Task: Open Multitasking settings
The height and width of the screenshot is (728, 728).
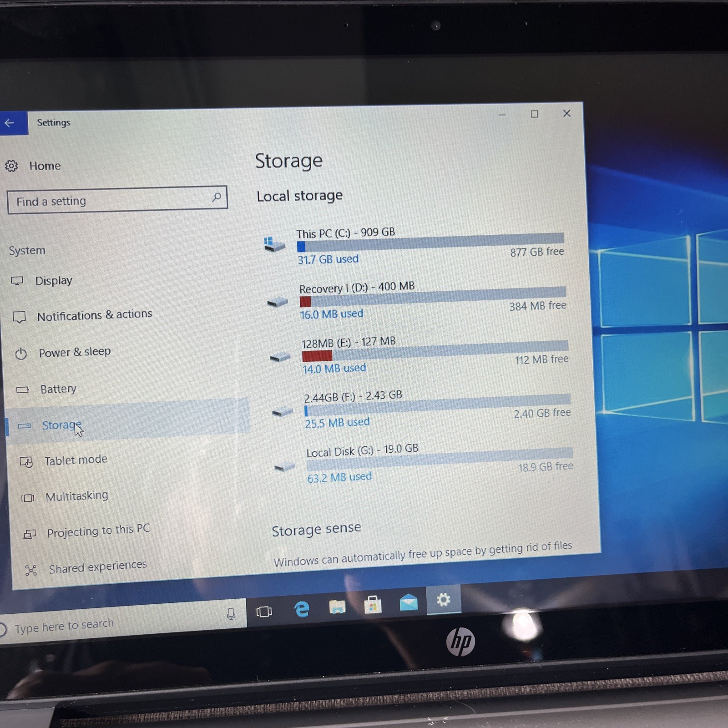Action: pyautogui.click(x=77, y=496)
